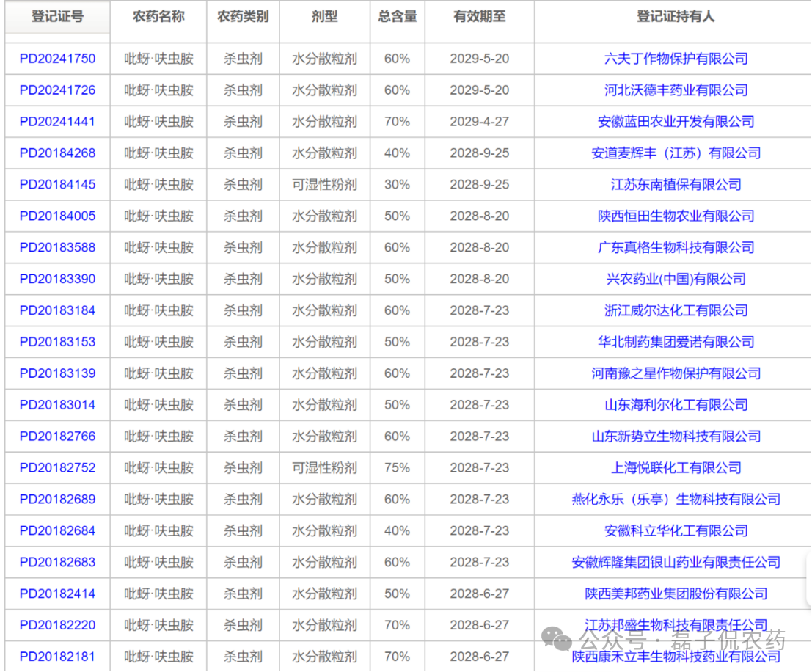Open registration PD20184005 link
Image resolution: width=812 pixels, height=672 pixels.
57,216
